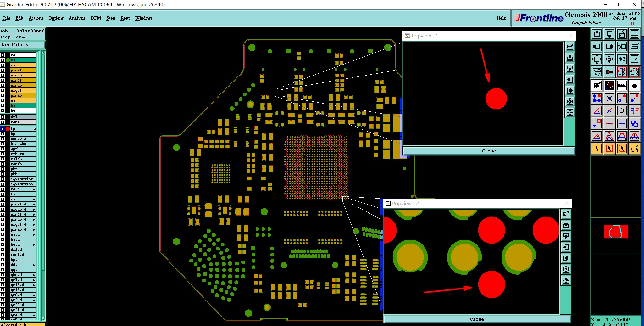This screenshot has height=326, width=644.
Task: Select the delete feature X tool
Action: pyautogui.click(x=609, y=98)
